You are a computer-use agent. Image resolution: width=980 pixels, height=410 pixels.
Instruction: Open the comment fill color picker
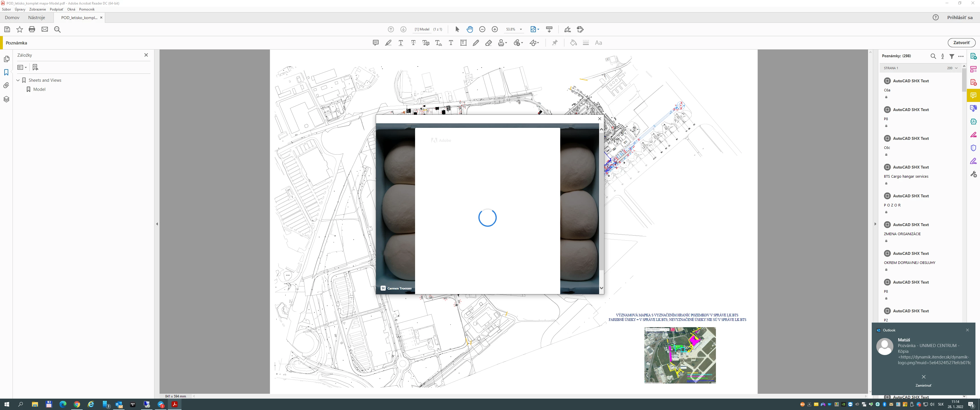pyautogui.click(x=573, y=43)
